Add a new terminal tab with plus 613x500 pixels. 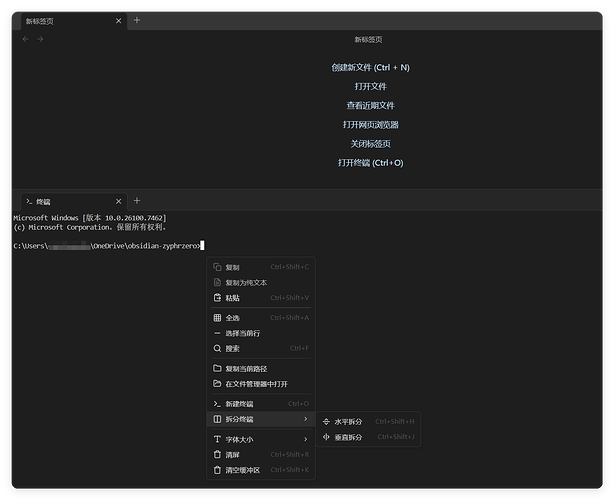137,201
